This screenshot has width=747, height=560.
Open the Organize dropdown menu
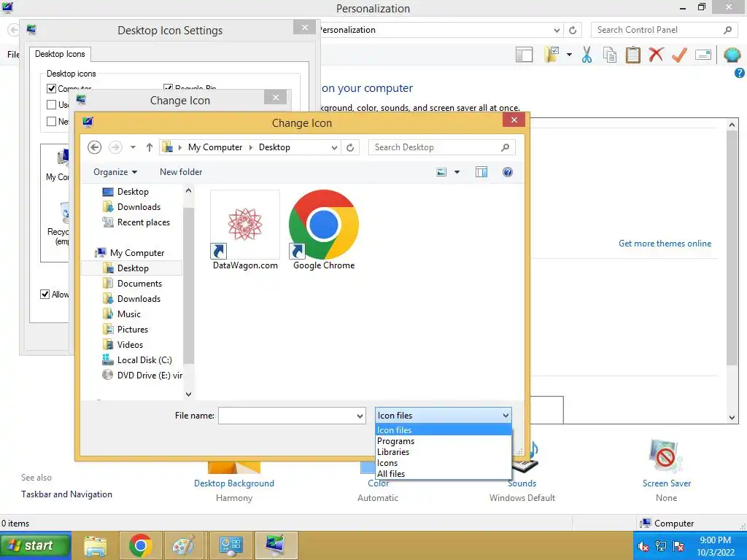pos(115,172)
